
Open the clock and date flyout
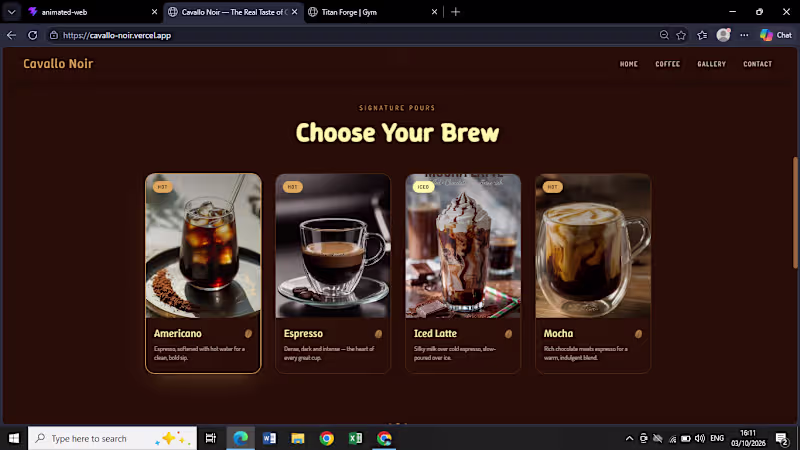coord(748,438)
